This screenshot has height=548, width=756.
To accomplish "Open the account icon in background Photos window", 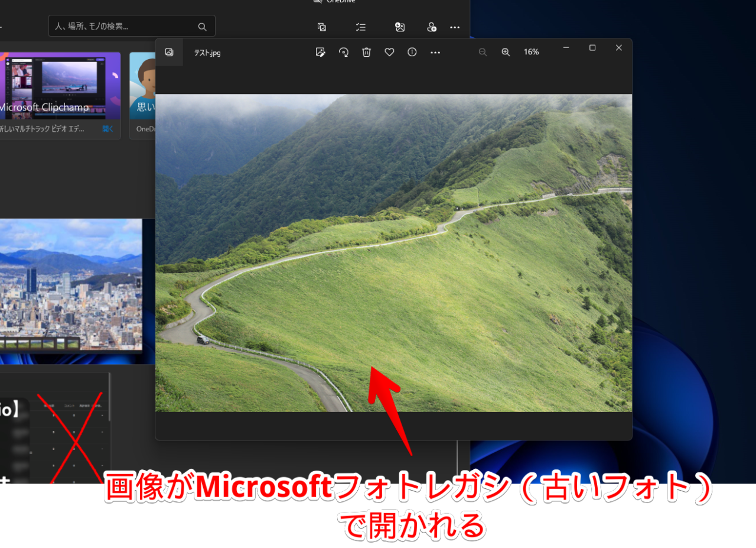I will [x=432, y=27].
